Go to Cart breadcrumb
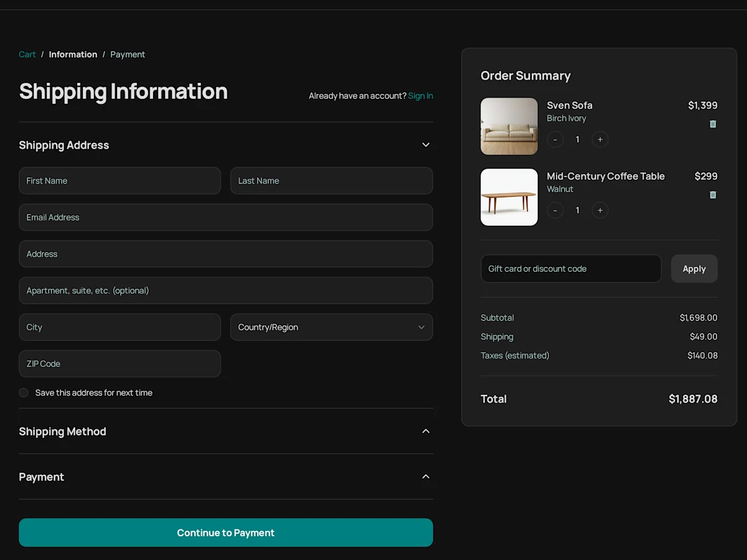 [x=27, y=55]
